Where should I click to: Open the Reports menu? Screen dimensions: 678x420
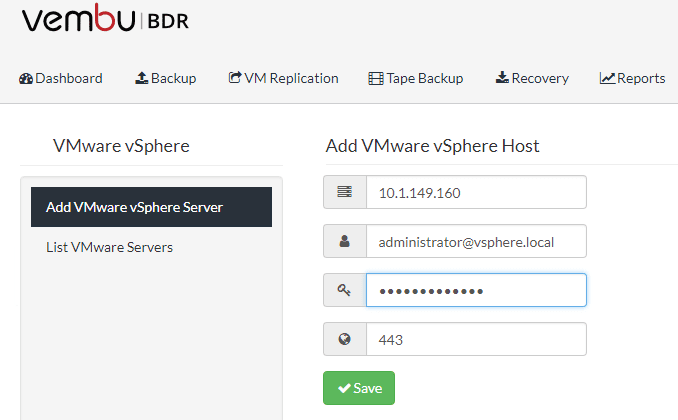pyautogui.click(x=641, y=78)
